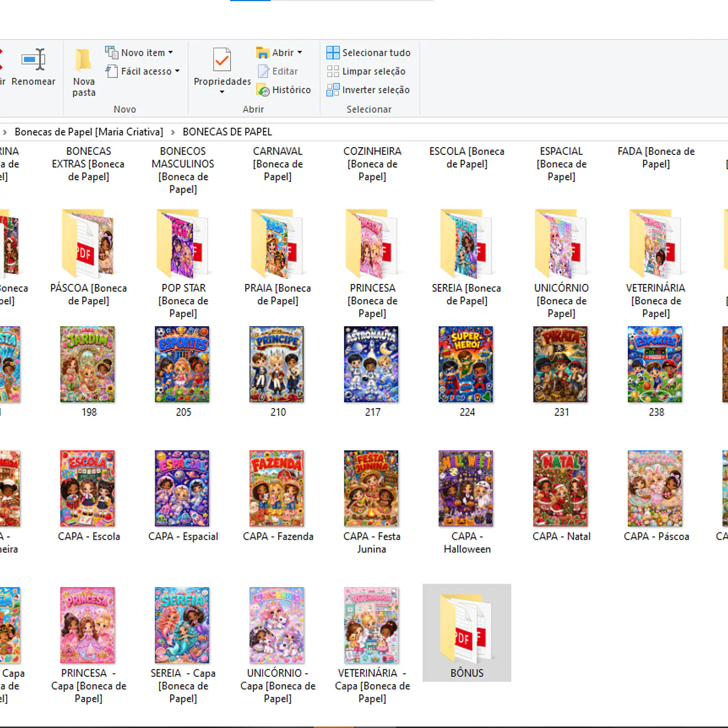
Task: Click the Renomear (rename) icon
Action: click(x=33, y=60)
